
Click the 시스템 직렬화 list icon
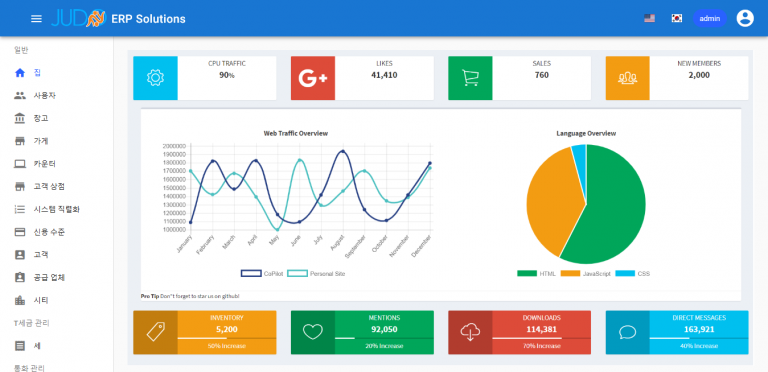[x=20, y=209]
